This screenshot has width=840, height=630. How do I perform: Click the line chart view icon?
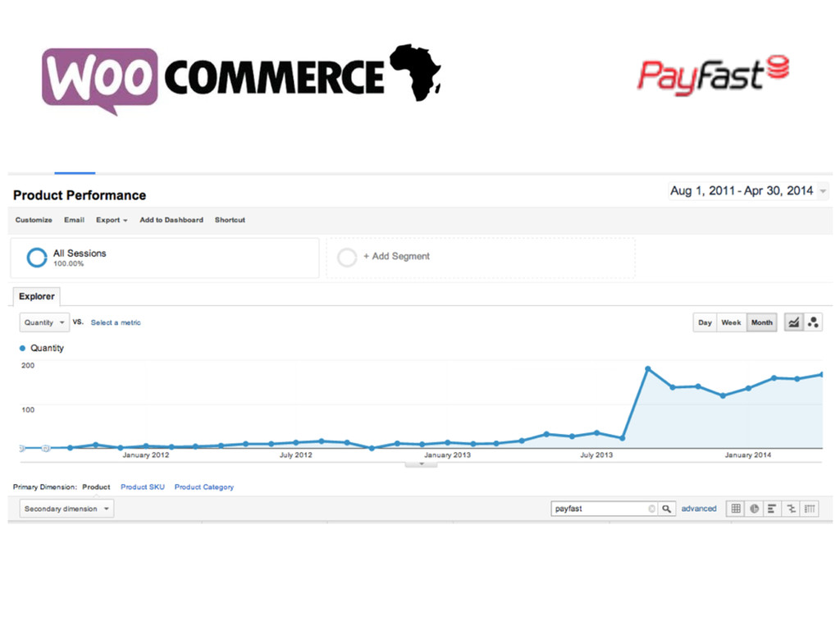click(x=793, y=322)
